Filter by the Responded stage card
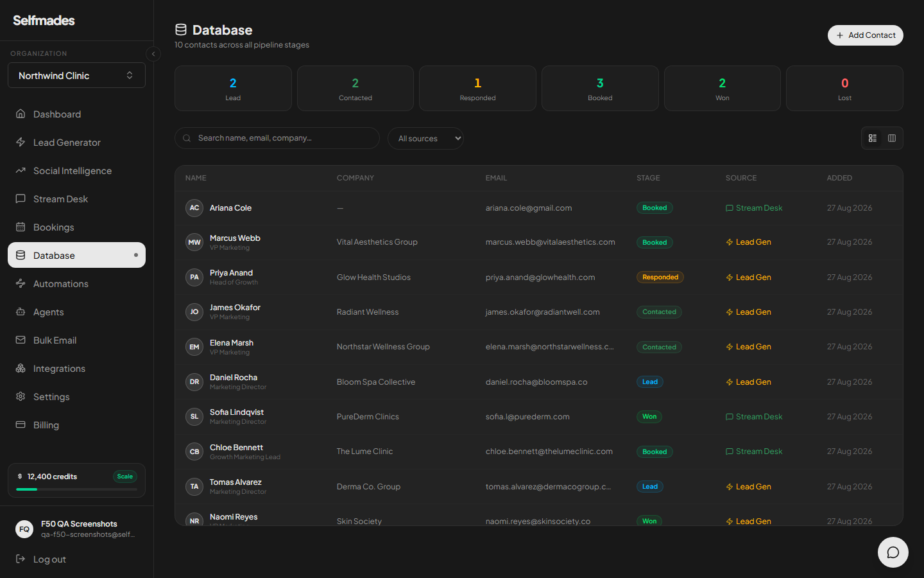Viewport: 924px width, 578px height. point(477,89)
